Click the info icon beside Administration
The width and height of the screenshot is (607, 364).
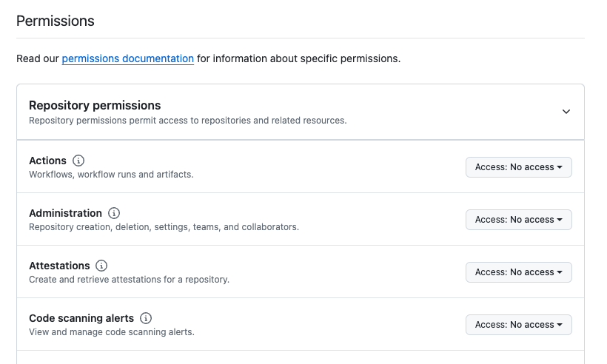pyautogui.click(x=114, y=213)
